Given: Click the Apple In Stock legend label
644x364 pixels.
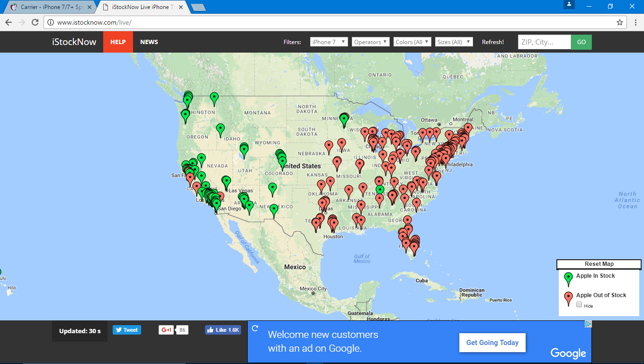Looking at the screenshot, I should (x=596, y=276).
